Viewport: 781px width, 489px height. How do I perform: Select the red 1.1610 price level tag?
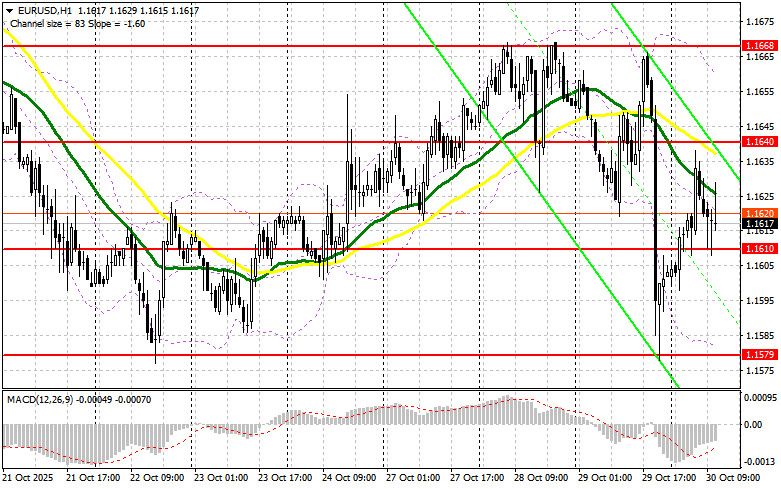[x=759, y=248]
